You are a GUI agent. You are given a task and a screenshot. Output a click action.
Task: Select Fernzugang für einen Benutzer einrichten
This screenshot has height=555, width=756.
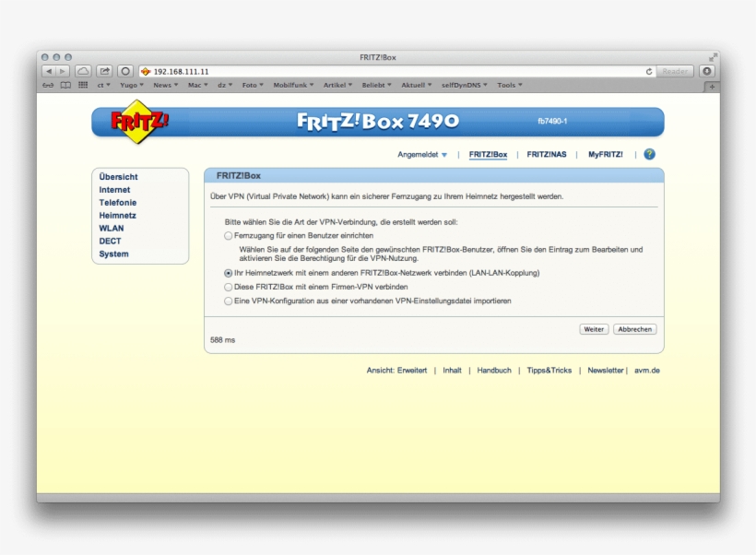pos(228,235)
